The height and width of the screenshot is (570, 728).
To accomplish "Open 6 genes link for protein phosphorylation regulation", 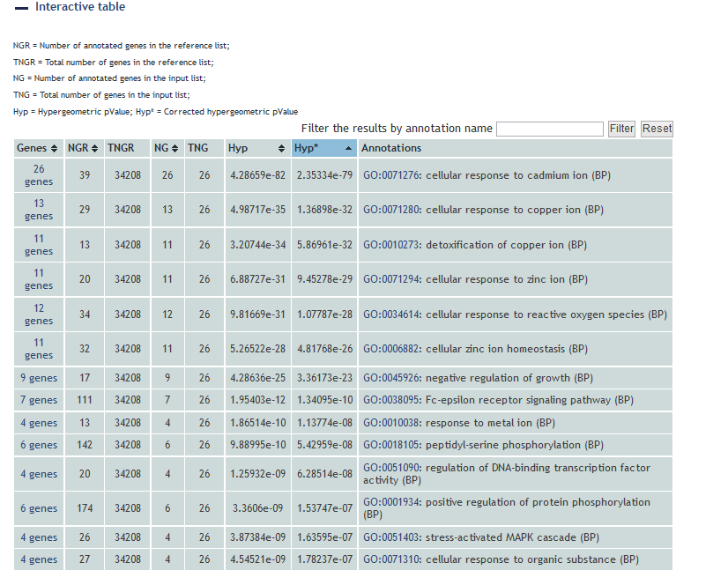I will 39,508.
